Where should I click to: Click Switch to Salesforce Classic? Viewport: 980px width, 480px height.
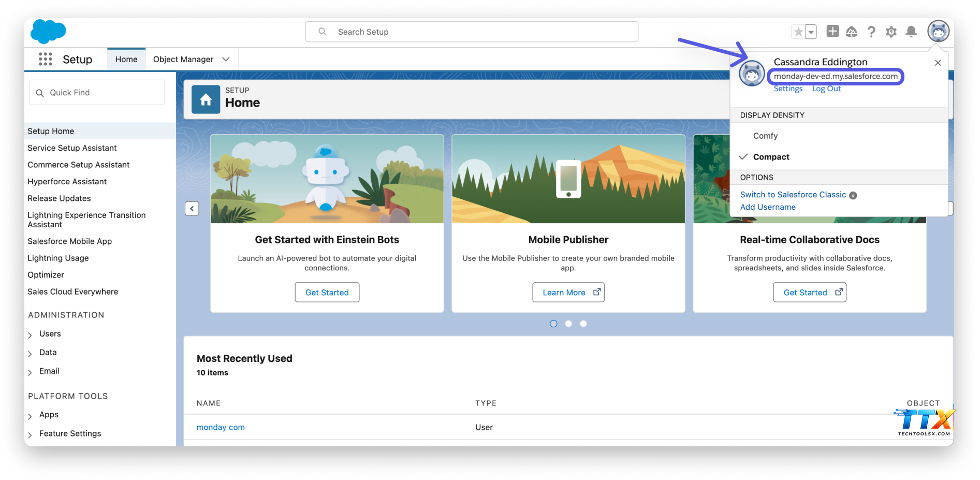pos(793,195)
